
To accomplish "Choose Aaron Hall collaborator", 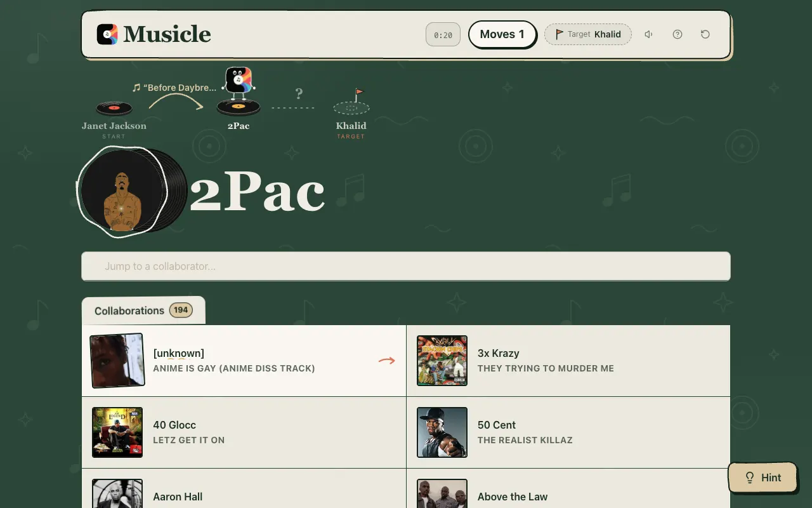I will 244,488.
